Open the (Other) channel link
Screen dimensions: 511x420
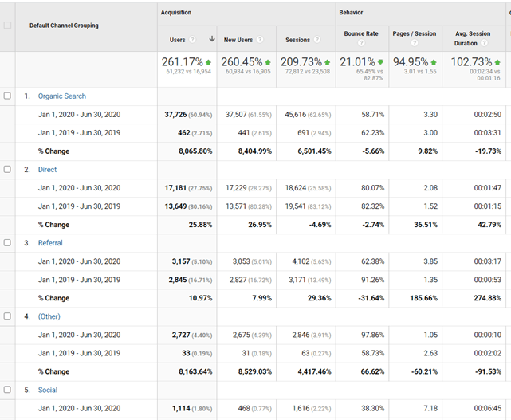pyautogui.click(x=49, y=316)
